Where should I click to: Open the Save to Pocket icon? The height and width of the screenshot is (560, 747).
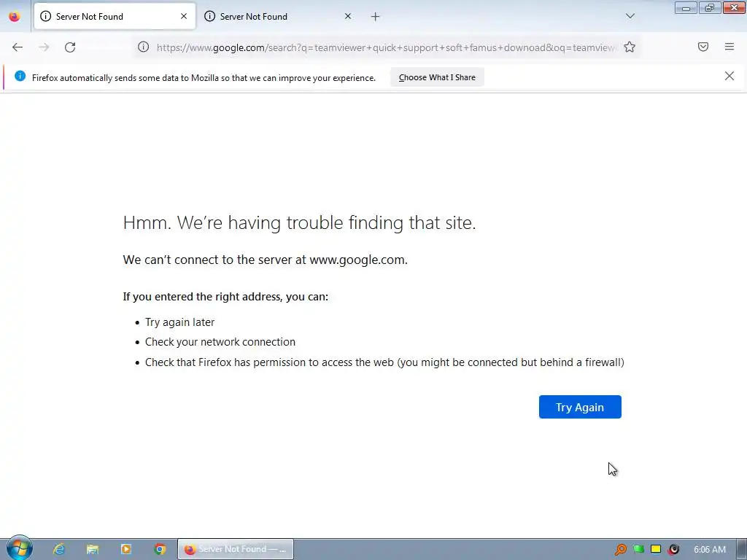coord(703,47)
